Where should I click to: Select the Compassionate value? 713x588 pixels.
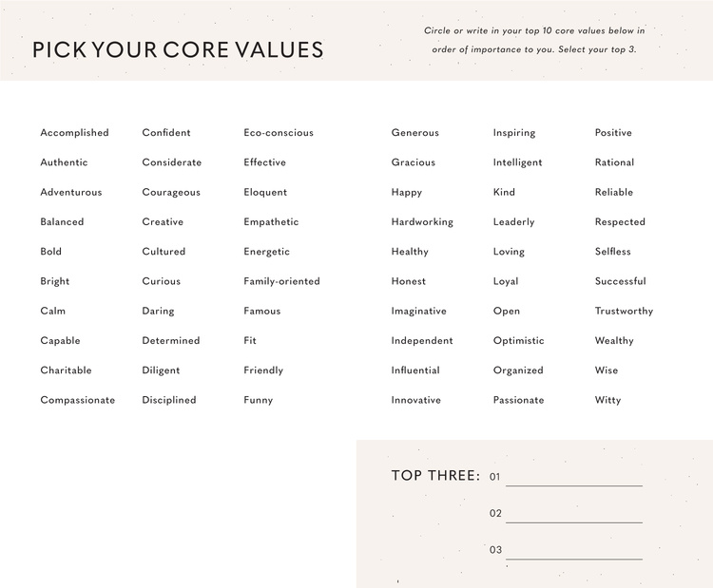[77, 400]
